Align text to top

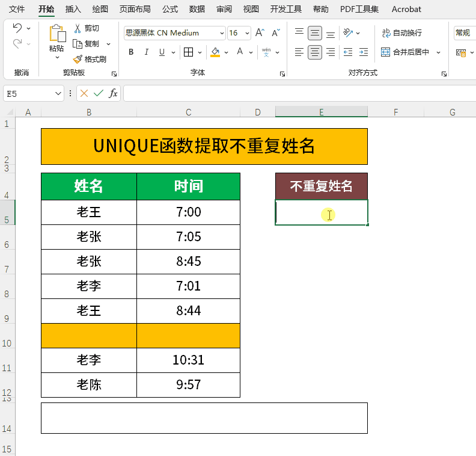[299, 33]
